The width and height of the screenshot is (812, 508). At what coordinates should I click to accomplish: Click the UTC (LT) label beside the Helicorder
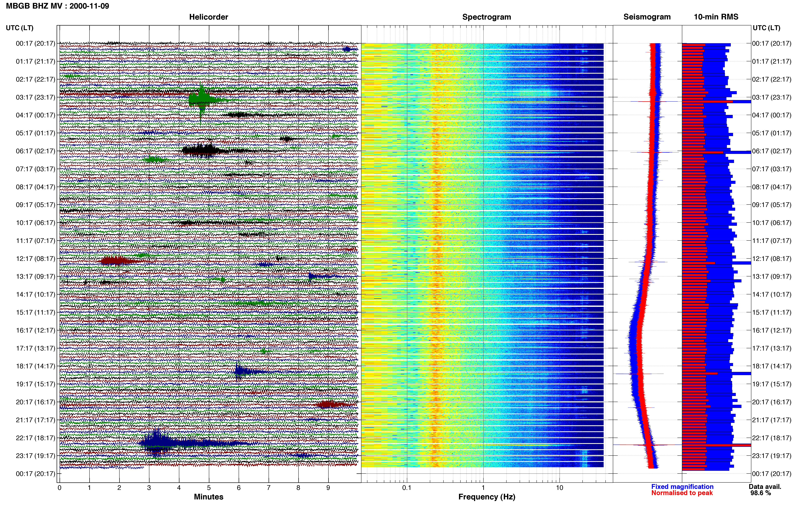tap(19, 28)
